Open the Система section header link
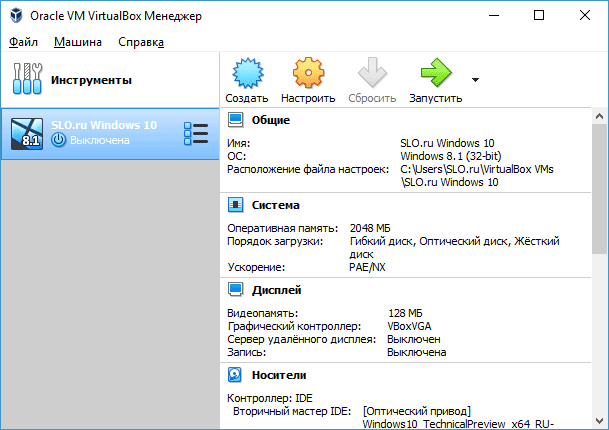Viewport: 609px width, 430px height. pos(275,205)
